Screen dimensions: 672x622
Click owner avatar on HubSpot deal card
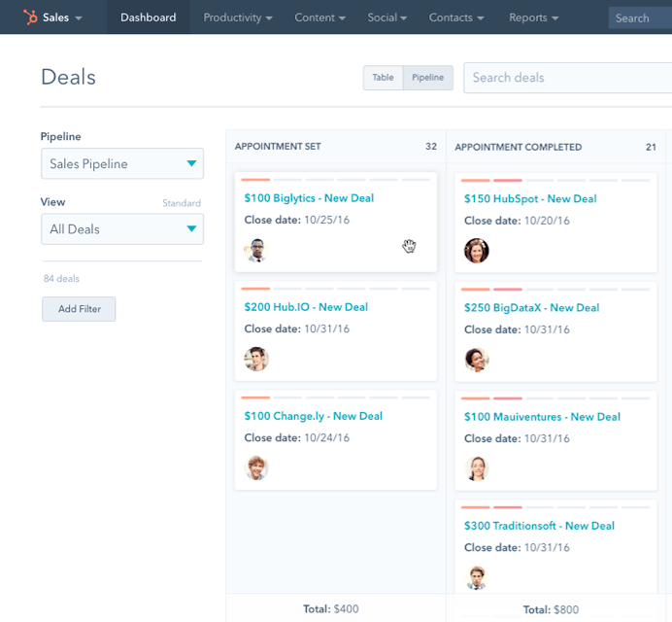point(477,251)
